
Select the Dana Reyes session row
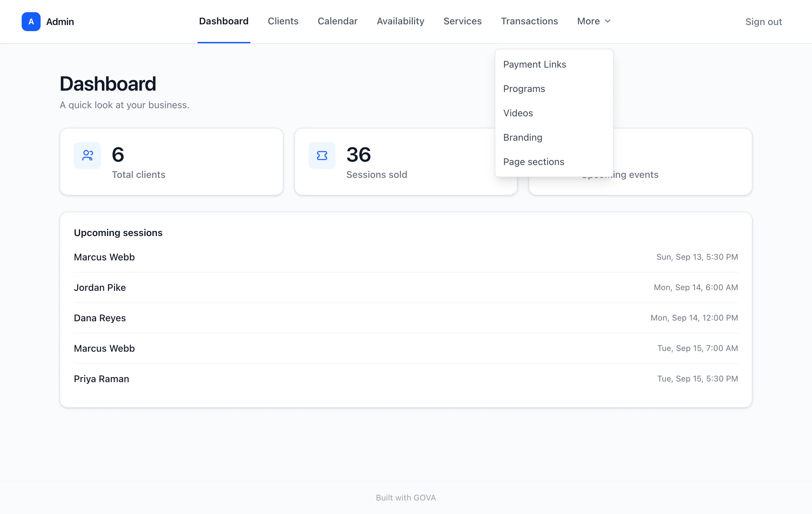click(406, 318)
